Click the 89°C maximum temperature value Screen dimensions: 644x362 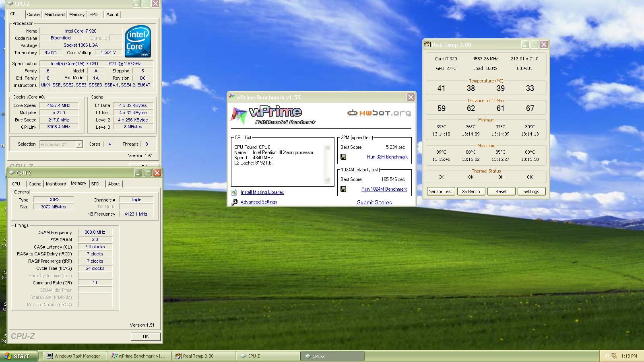tap(441, 152)
